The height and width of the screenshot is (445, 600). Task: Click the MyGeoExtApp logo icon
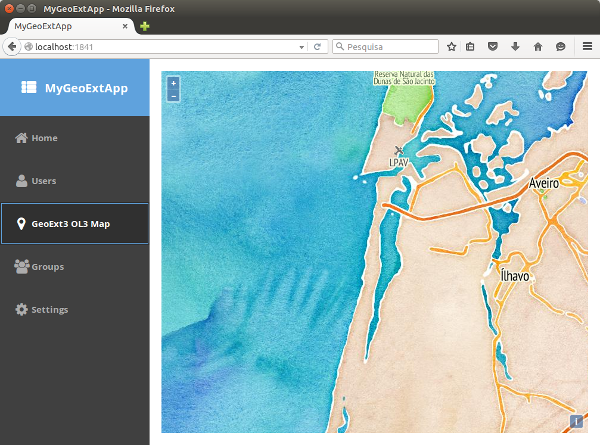(x=29, y=87)
